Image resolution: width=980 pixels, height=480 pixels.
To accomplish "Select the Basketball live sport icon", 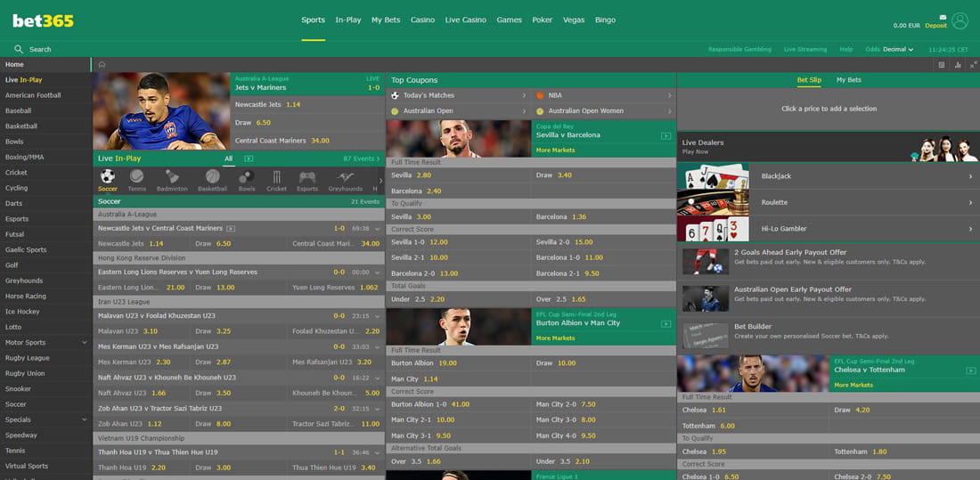I will [x=213, y=177].
